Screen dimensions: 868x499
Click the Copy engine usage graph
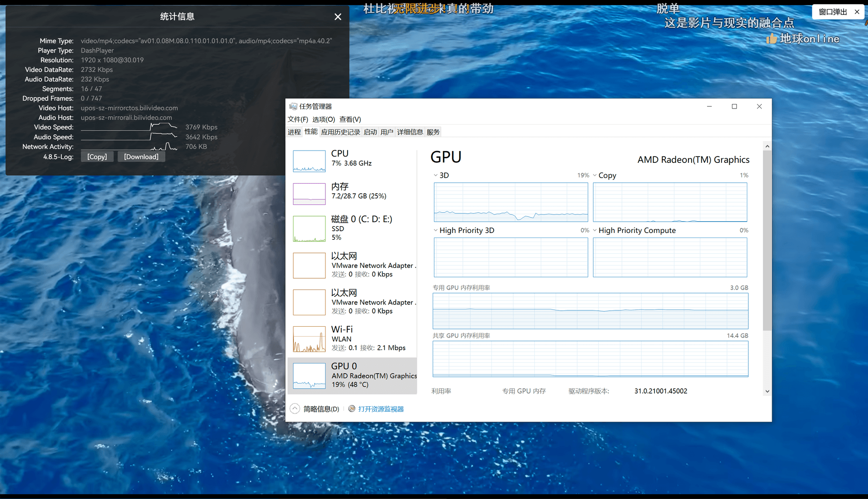(x=670, y=202)
